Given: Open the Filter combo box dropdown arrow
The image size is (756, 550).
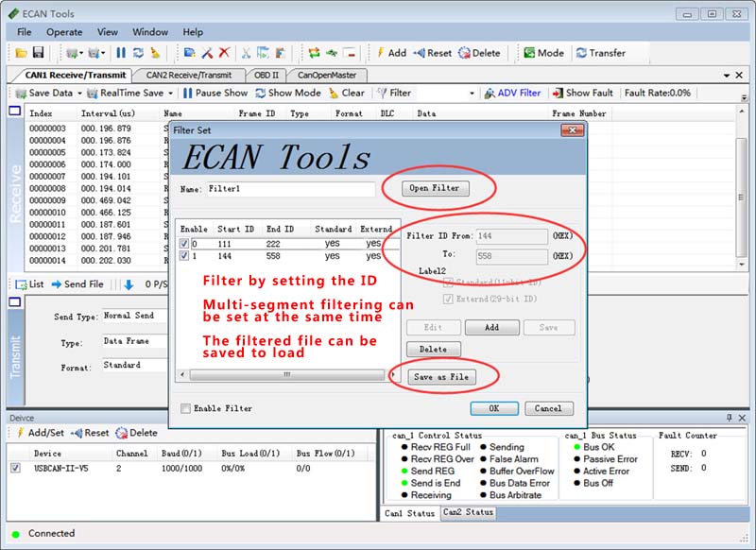Looking at the screenshot, I should click(472, 94).
